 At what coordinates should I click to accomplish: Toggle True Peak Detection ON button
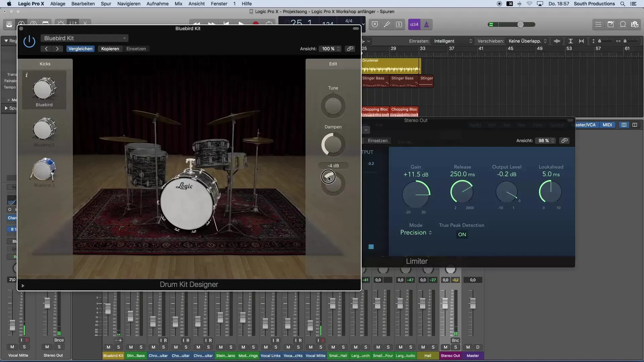pos(462,235)
